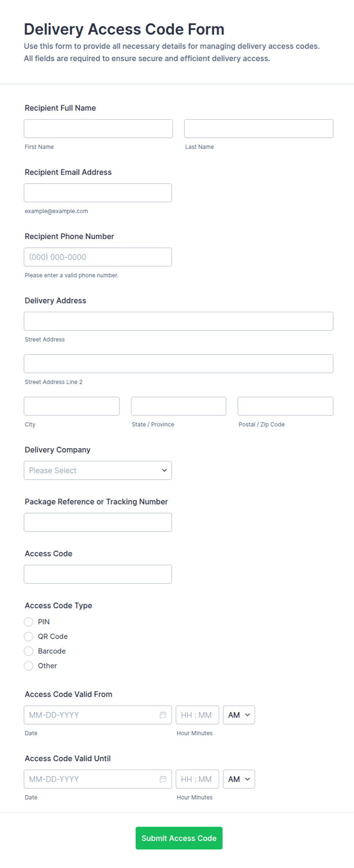Focus the Street Address Line 2 field
Viewport: 354px width, 868px height.
tap(179, 364)
